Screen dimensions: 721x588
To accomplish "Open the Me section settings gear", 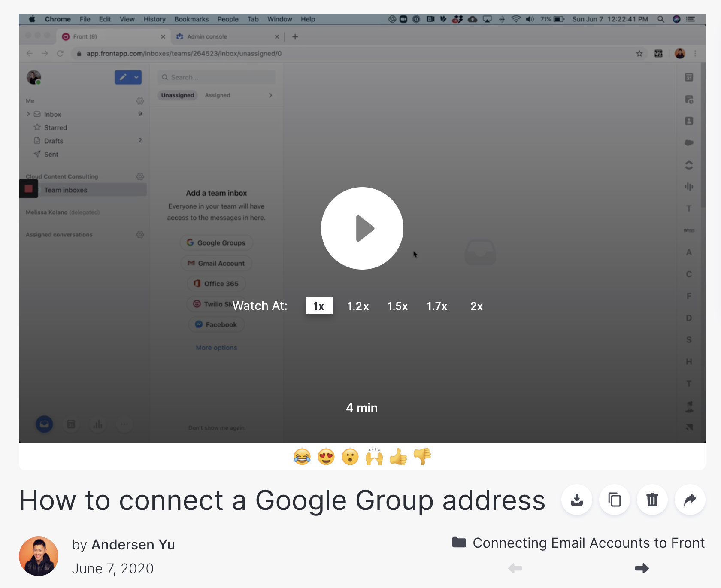I will click(140, 101).
